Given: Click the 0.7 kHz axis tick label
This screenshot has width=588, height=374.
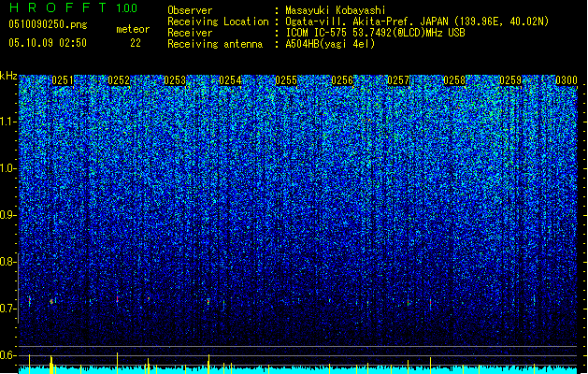Looking at the screenshot, I should click(x=8, y=309).
